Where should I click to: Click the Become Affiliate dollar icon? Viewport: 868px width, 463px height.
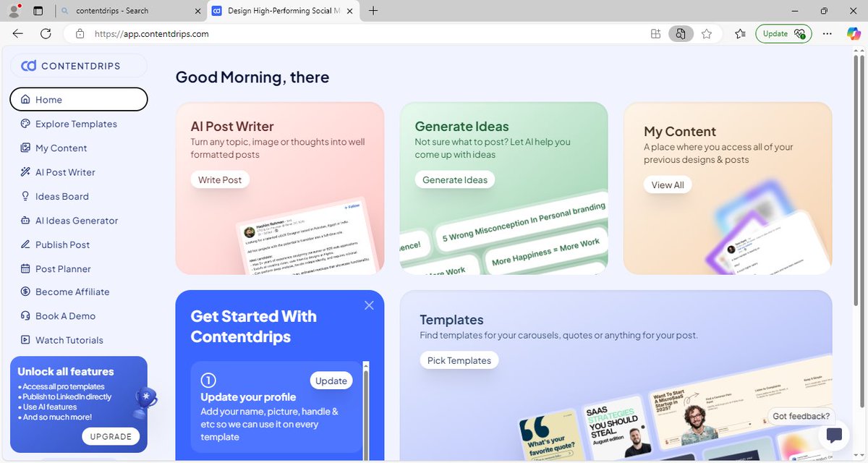click(25, 292)
